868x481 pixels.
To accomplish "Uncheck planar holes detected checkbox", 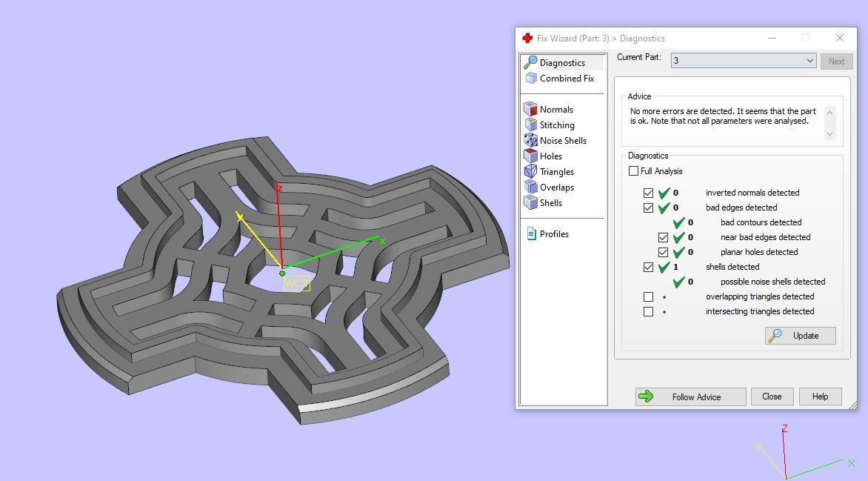I will pyautogui.click(x=663, y=252).
